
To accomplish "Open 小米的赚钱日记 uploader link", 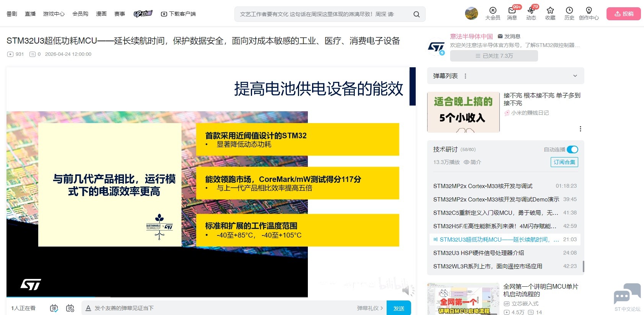I will 527,113.
